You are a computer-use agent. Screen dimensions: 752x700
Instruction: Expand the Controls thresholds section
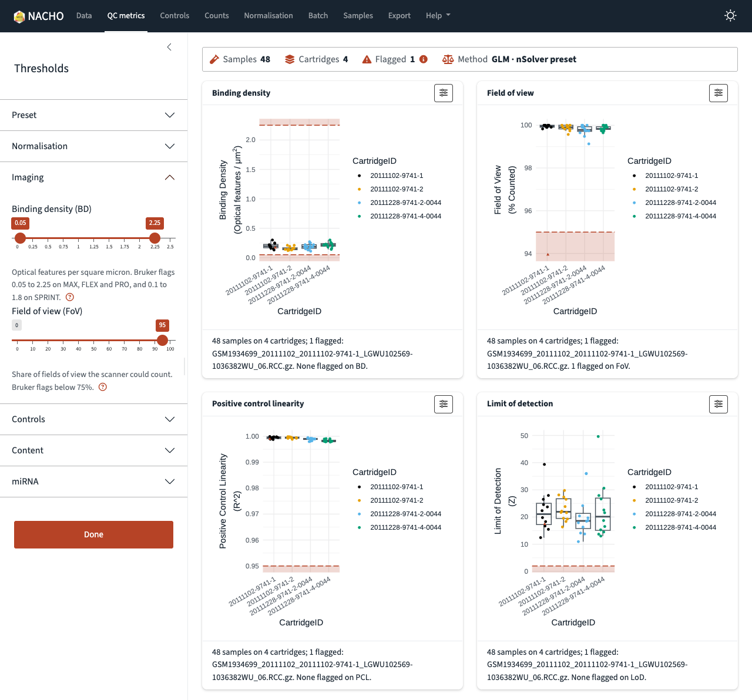coord(94,419)
